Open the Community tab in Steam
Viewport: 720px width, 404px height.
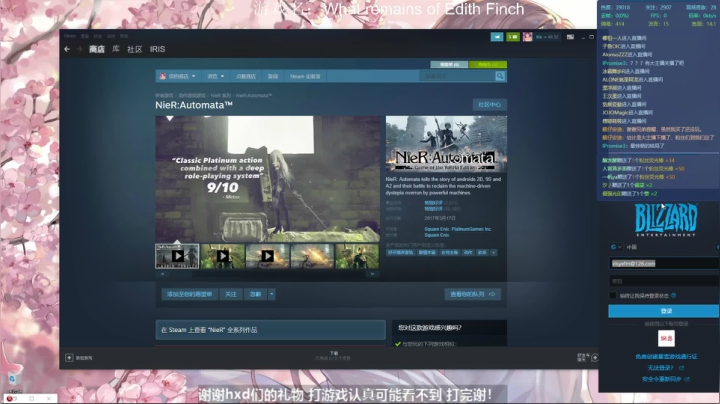[x=135, y=49]
